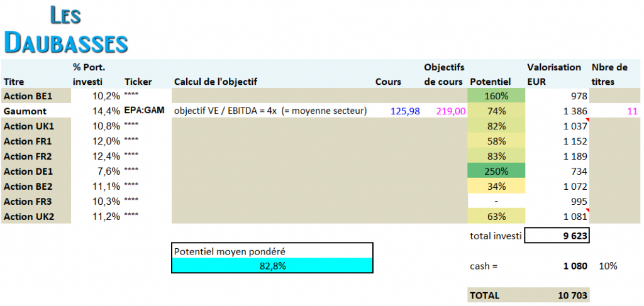Screen dimensions: 644x306
Task: Select the cyan 82,8% weighted potential cell
Action: [x=272, y=266]
